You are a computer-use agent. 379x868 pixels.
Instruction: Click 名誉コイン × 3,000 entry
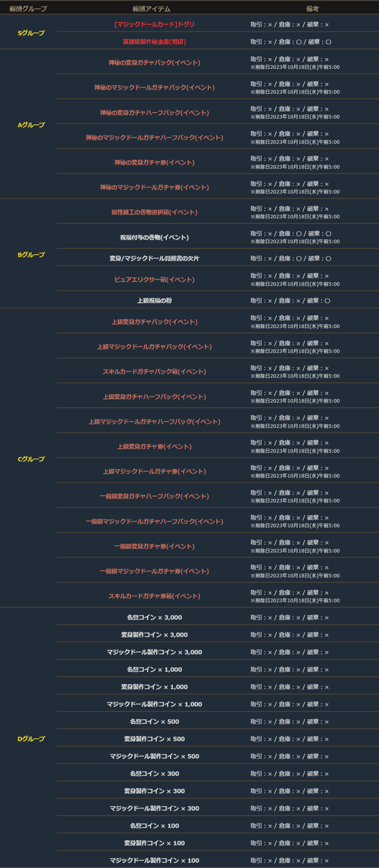[154, 617]
